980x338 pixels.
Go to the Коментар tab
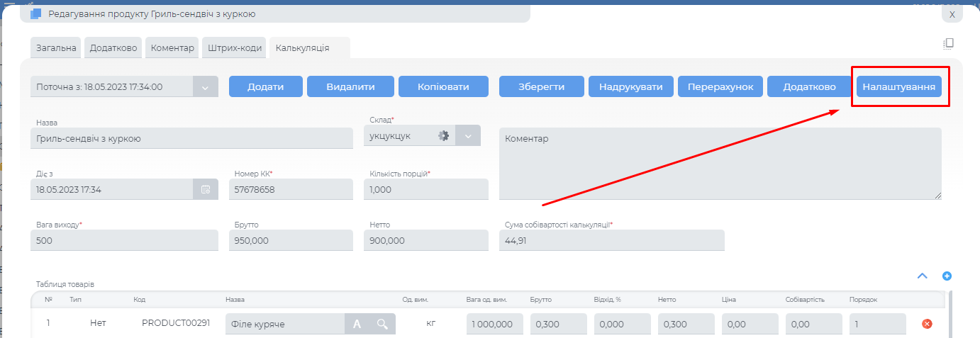coord(171,47)
